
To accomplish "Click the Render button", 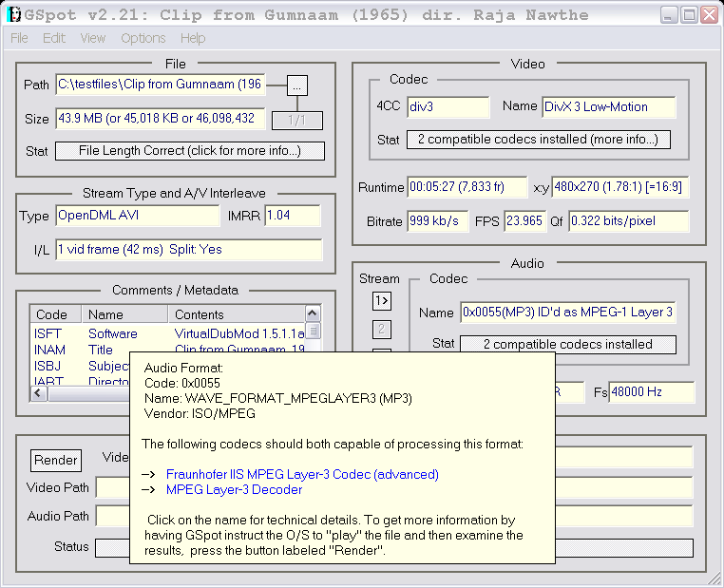I will tap(56, 460).
